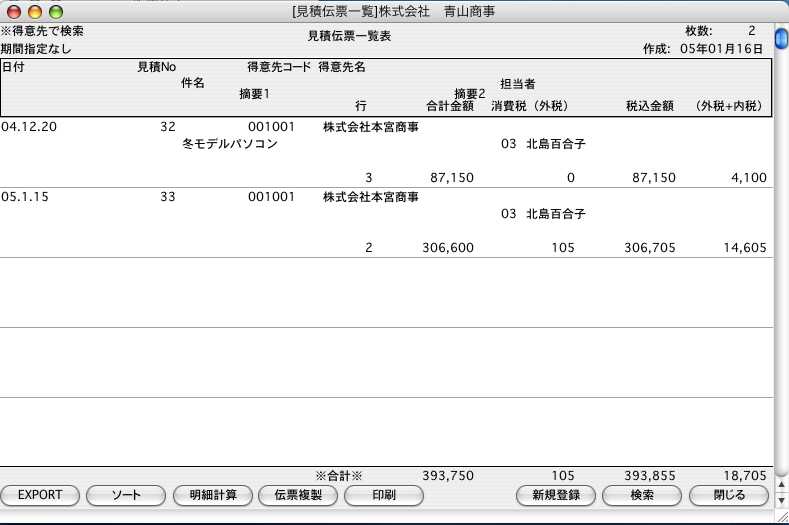
Task: Click the red window close button
Action: (x=13, y=11)
